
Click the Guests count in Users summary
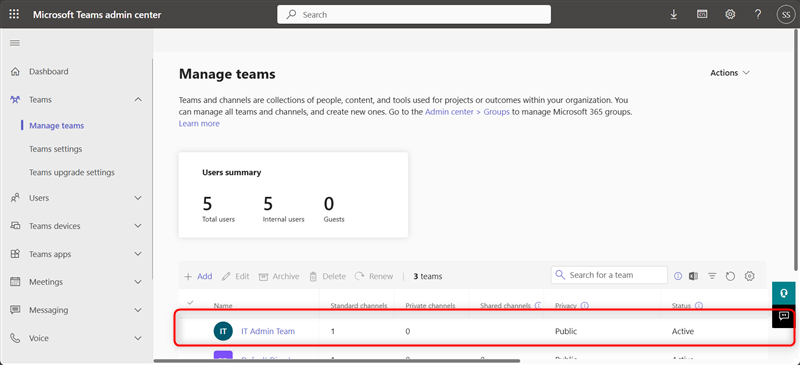(x=329, y=204)
